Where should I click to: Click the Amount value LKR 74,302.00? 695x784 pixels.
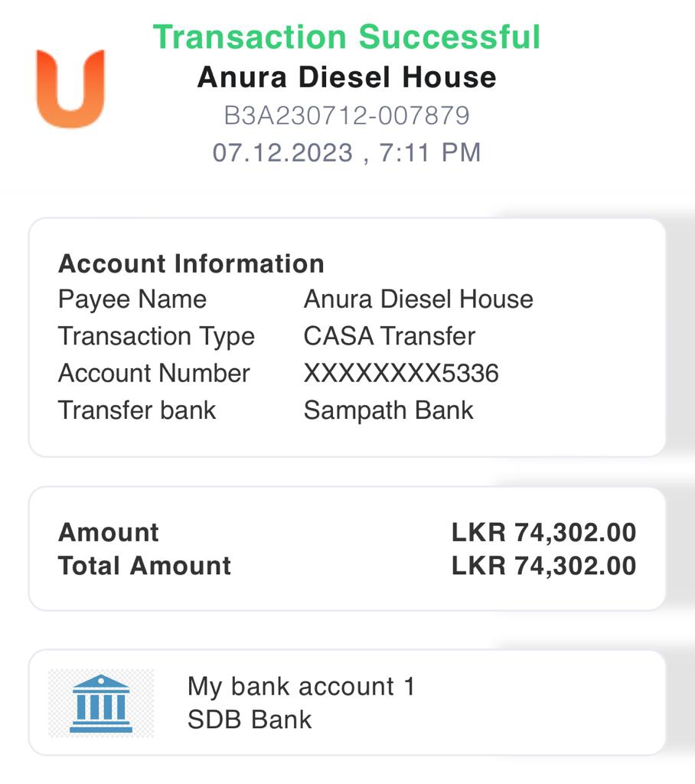543,532
